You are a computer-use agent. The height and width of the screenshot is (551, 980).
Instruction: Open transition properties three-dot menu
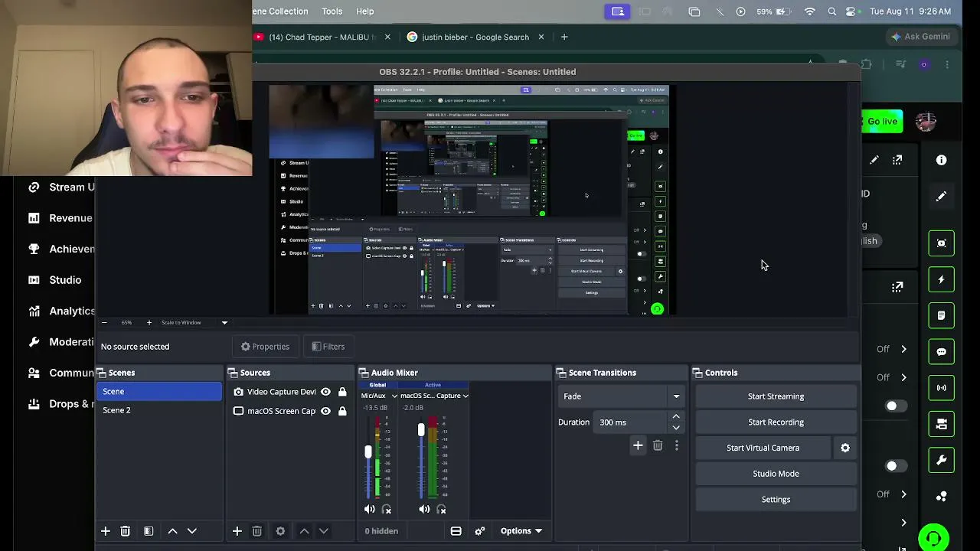pos(677,445)
